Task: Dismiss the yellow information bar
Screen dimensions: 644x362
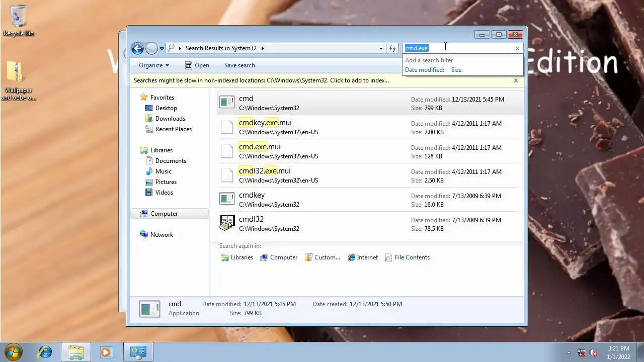Action: [516, 80]
